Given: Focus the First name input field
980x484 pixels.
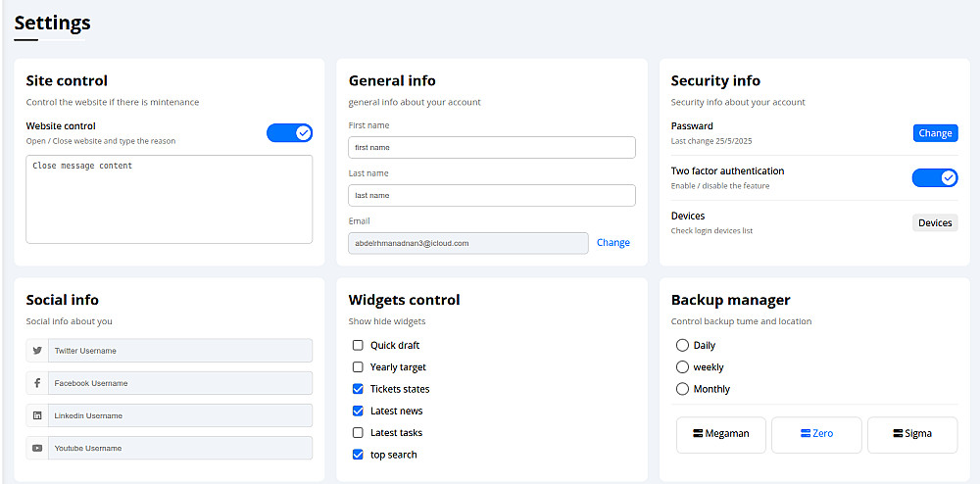Looking at the screenshot, I should click(492, 147).
